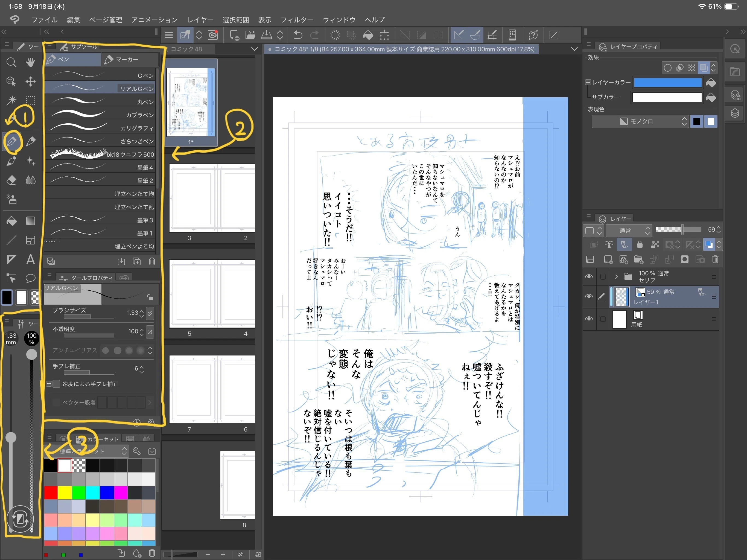The width and height of the screenshot is (747, 560).
Task: Select the Eraser tool
Action: (x=11, y=180)
